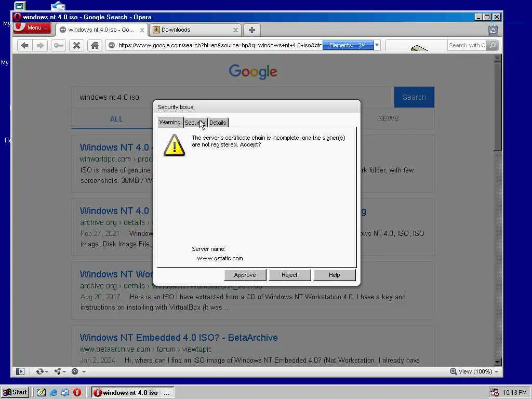Click the address bar URL field

point(219,45)
